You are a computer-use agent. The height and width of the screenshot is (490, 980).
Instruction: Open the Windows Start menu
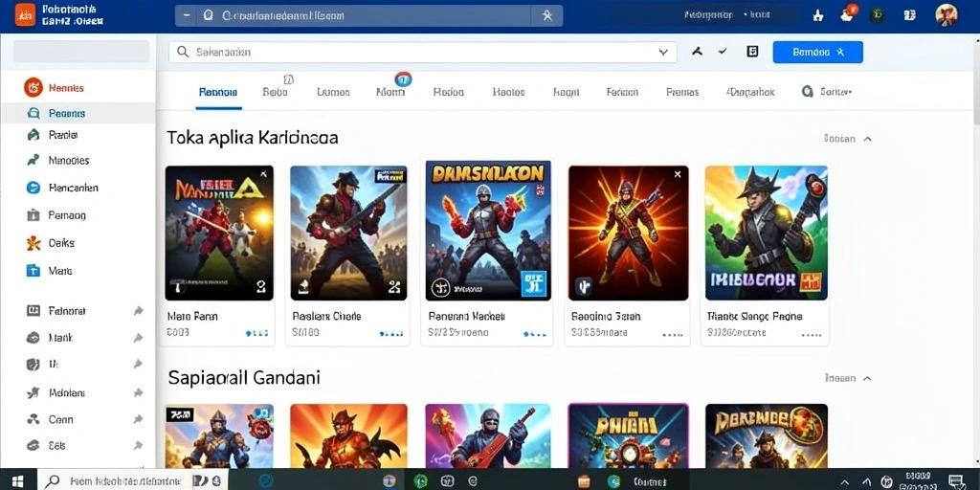[x=17, y=480]
